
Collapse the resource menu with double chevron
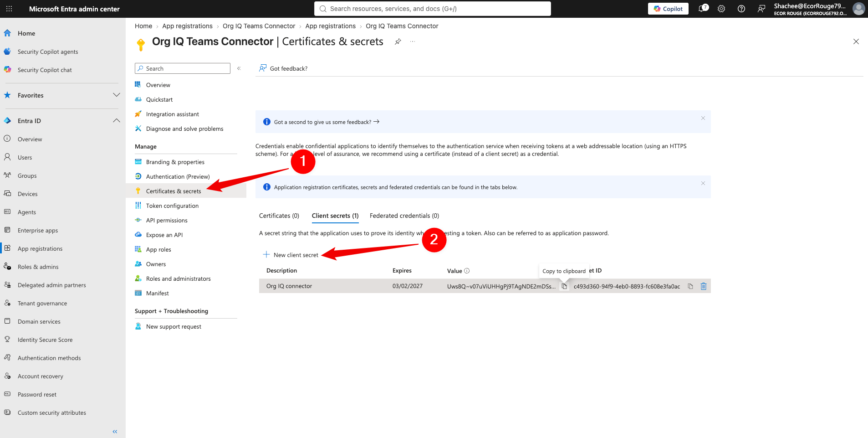tap(239, 68)
